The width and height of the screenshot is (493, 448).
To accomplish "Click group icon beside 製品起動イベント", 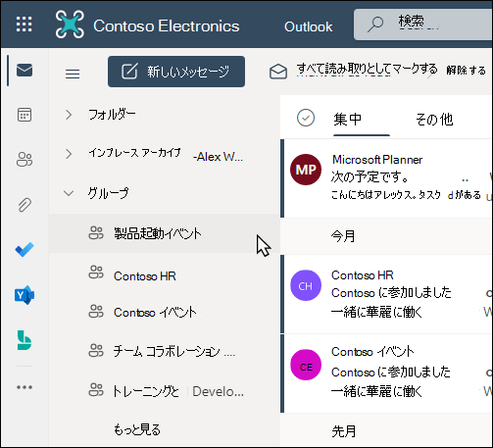I will pyautogui.click(x=96, y=233).
